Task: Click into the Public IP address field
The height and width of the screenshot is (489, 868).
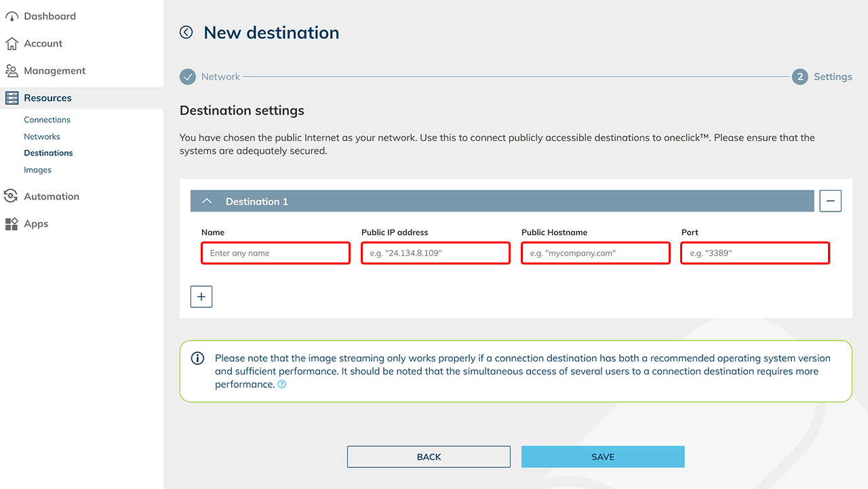Action: [x=435, y=253]
